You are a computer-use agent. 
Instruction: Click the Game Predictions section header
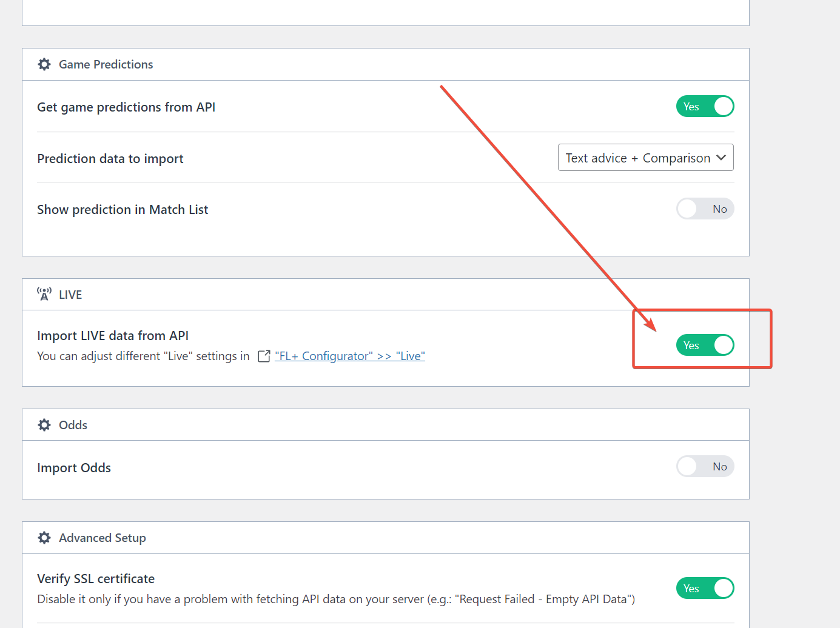[x=106, y=64]
